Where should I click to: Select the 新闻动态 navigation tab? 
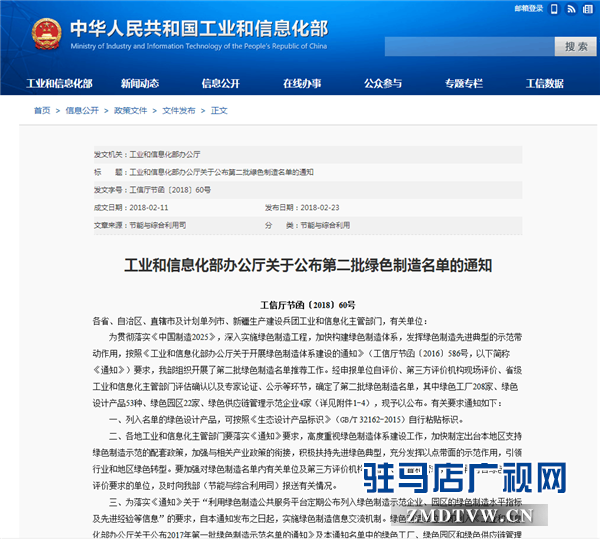click(140, 83)
